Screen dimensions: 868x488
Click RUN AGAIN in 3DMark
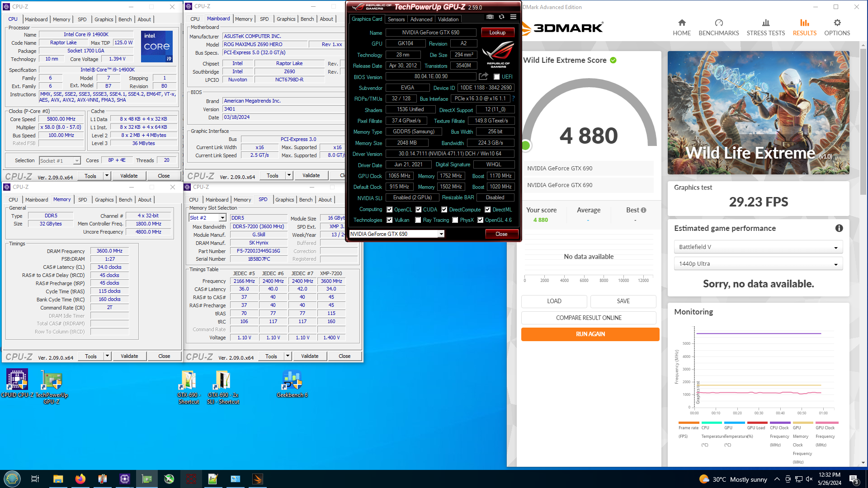click(x=590, y=334)
